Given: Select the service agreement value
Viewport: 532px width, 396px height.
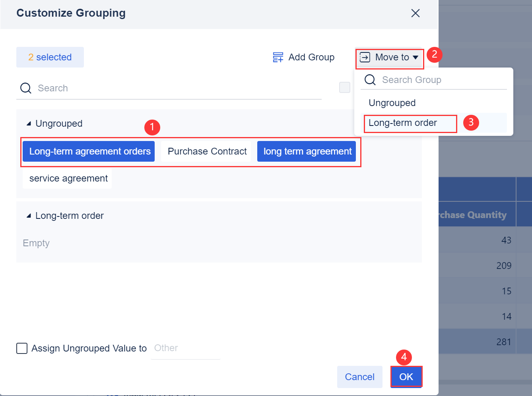Looking at the screenshot, I should coord(67,178).
